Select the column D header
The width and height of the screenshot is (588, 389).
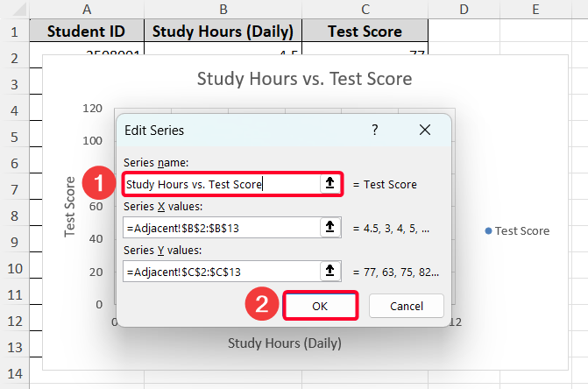tap(464, 9)
